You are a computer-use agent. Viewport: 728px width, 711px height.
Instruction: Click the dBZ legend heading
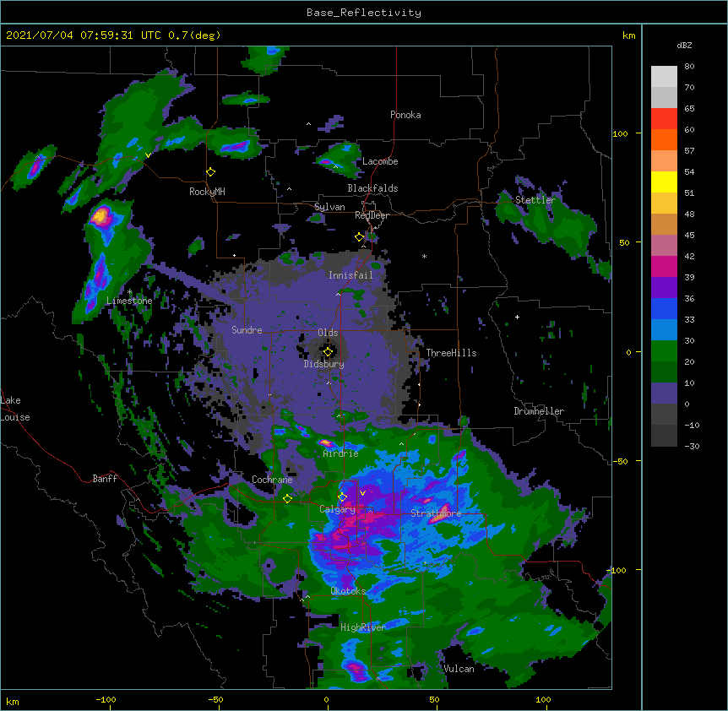[x=684, y=46]
